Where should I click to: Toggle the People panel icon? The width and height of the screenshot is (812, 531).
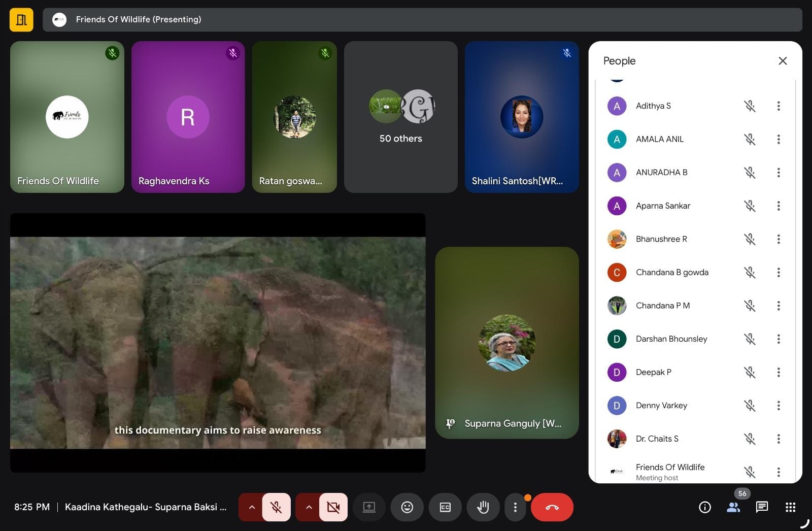(733, 507)
